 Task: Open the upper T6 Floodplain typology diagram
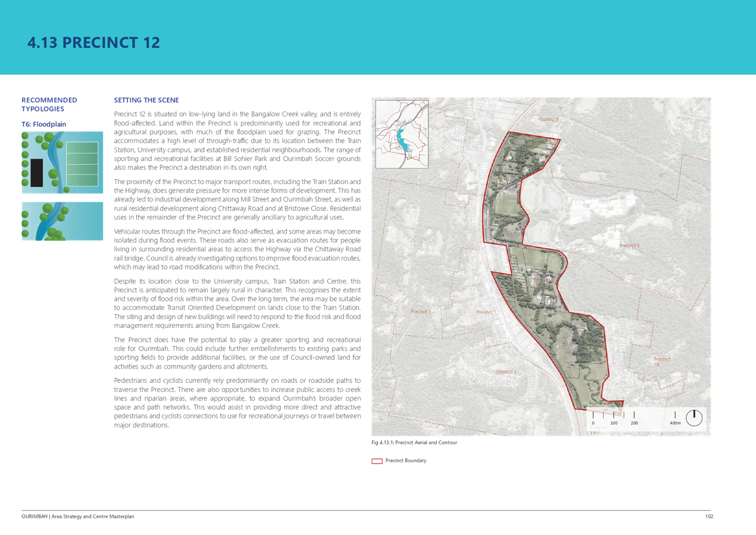pos(62,163)
